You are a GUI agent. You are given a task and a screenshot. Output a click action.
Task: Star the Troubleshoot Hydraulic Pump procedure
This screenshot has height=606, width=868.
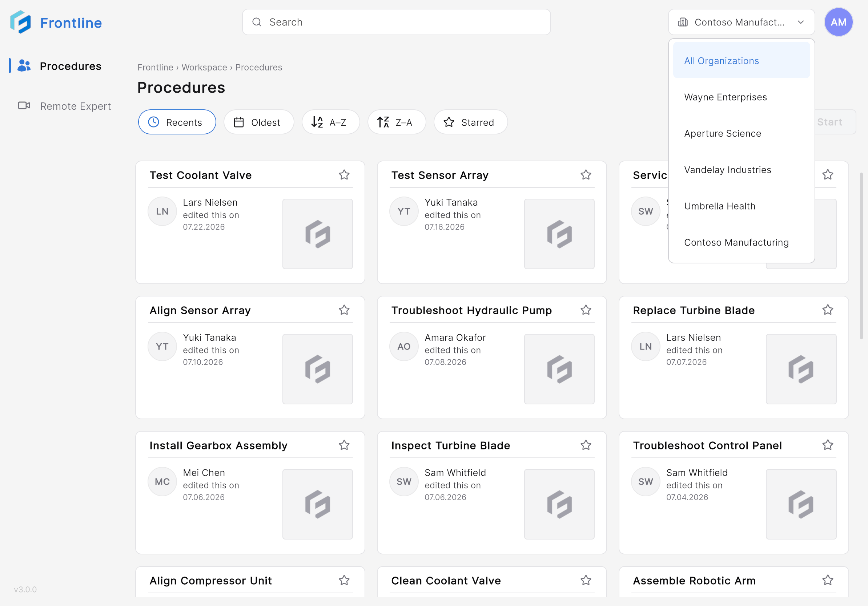tap(586, 310)
